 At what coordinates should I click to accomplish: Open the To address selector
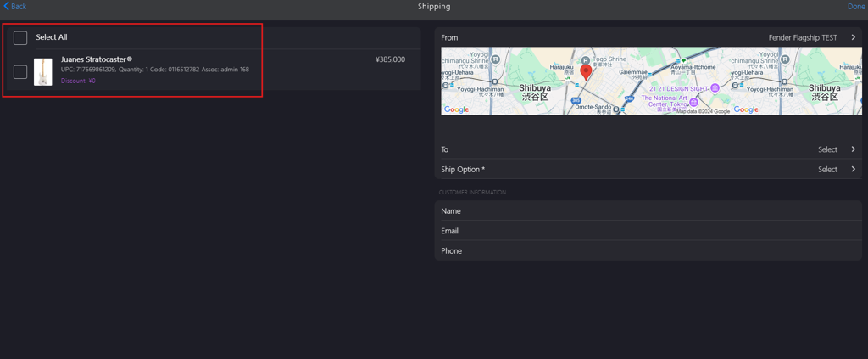pyautogui.click(x=648, y=149)
